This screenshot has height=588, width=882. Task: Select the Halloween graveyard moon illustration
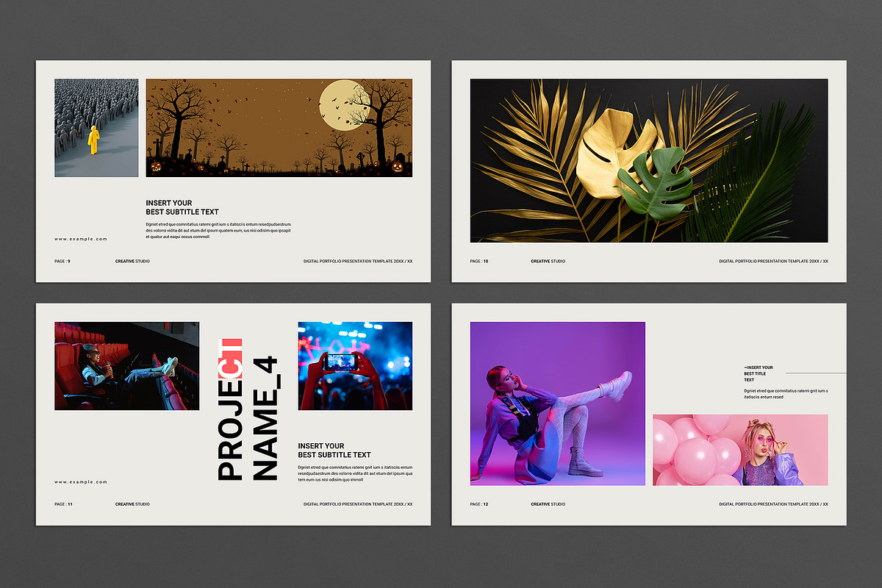click(x=279, y=128)
